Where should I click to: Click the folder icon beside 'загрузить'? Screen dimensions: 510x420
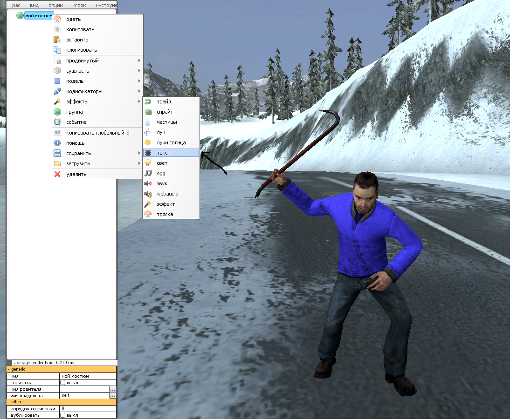pyautogui.click(x=57, y=164)
